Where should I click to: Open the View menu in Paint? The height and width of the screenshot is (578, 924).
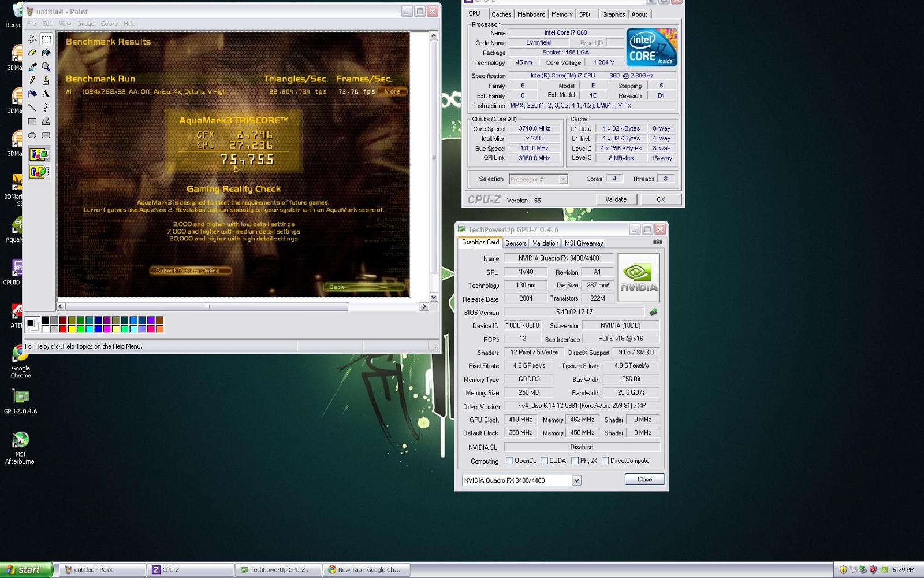65,24
